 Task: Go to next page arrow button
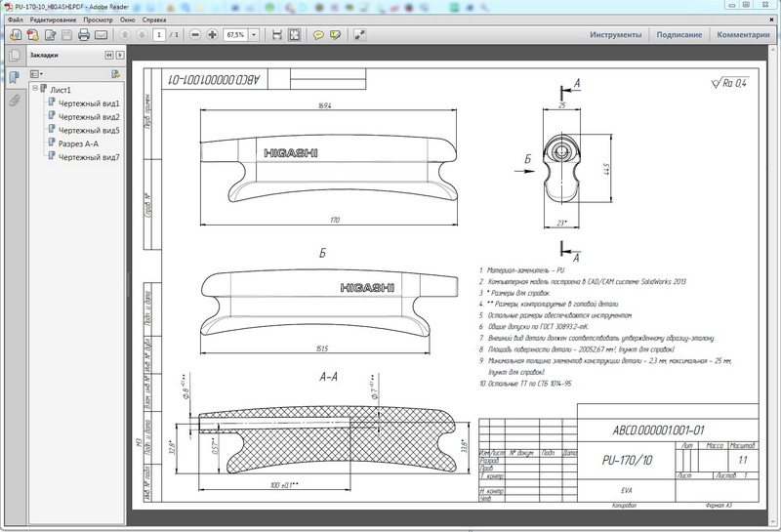click(x=142, y=35)
